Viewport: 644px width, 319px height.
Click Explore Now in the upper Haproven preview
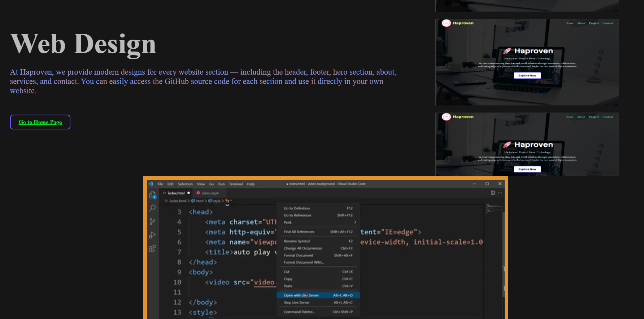(x=527, y=75)
